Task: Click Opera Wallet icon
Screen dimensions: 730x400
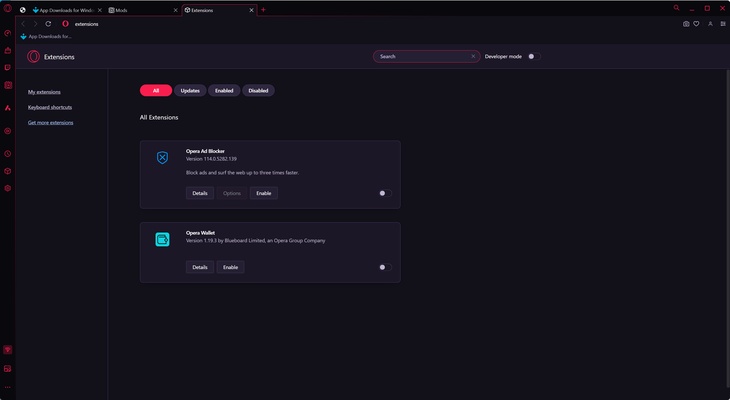Action: tap(162, 239)
